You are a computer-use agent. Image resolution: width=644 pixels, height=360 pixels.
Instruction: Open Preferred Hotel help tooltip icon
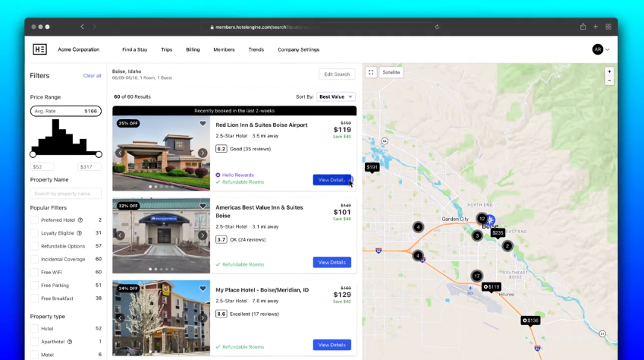click(x=80, y=220)
